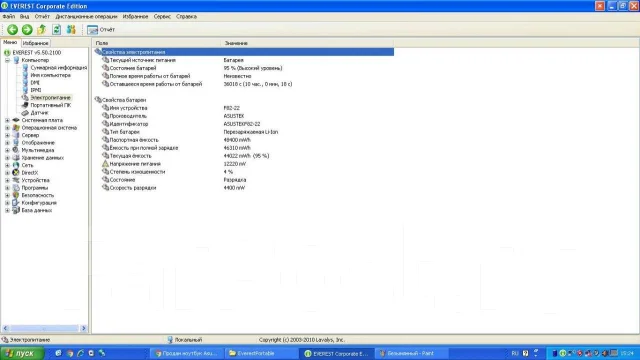Select the Текущий источник питания row
640x360 pixels.
[x=244, y=60]
